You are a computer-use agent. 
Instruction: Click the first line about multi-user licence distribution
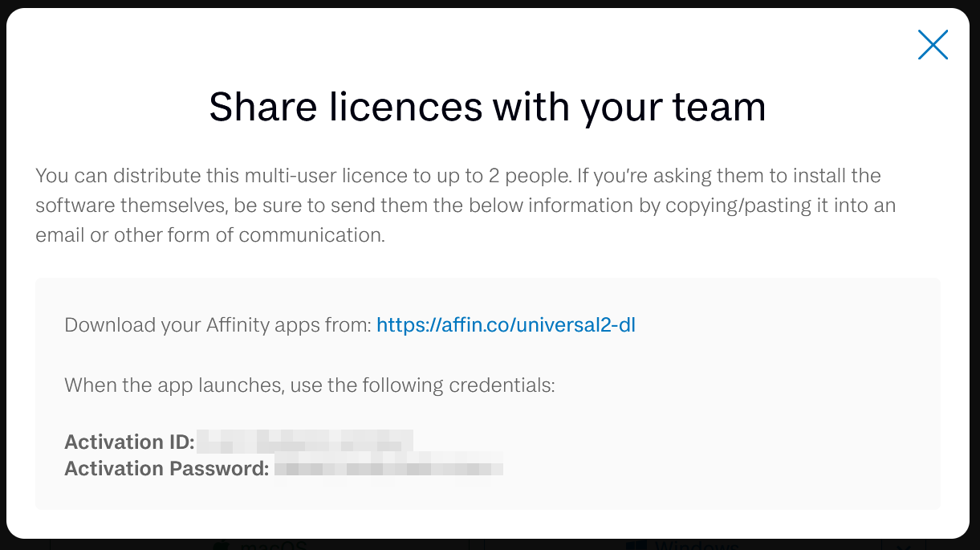point(457,176)
